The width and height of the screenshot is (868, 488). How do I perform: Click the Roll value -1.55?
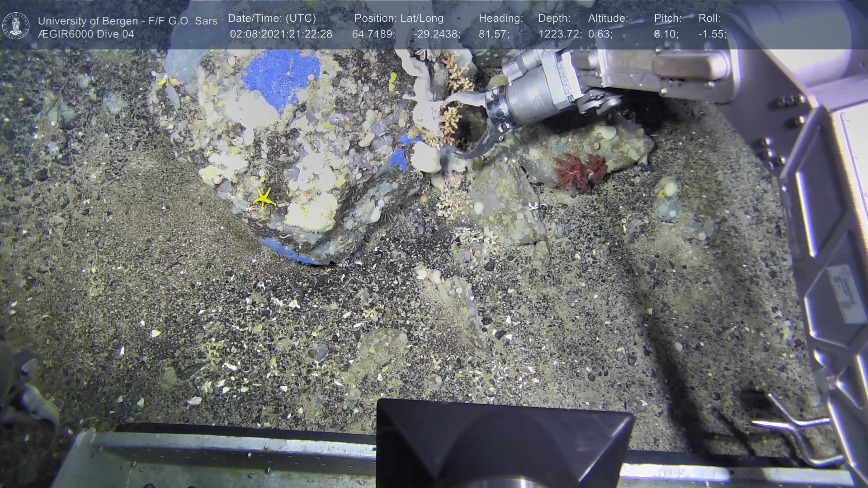pos(712,34)
